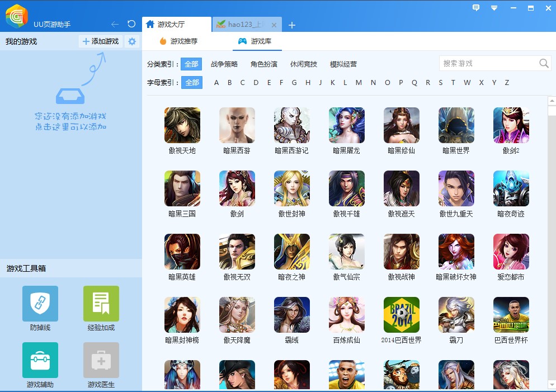Open the 防掉线 tool in 游戏工具箱

40,305
